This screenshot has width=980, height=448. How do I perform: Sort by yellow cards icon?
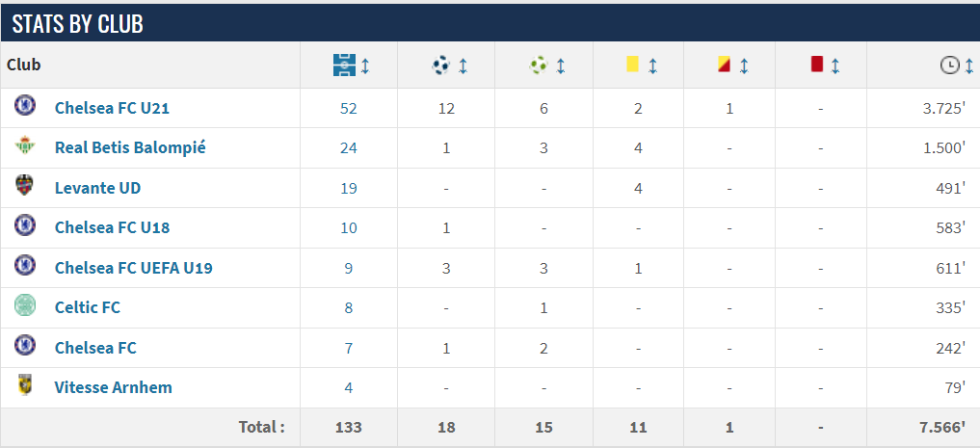632,65
